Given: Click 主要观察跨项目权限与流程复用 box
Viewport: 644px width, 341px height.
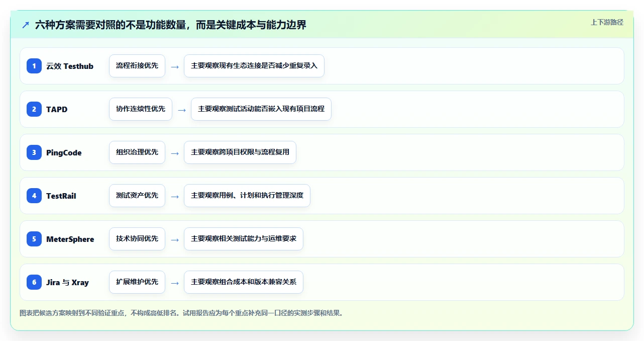Looking at the screenshot, I should coord(240,152).
